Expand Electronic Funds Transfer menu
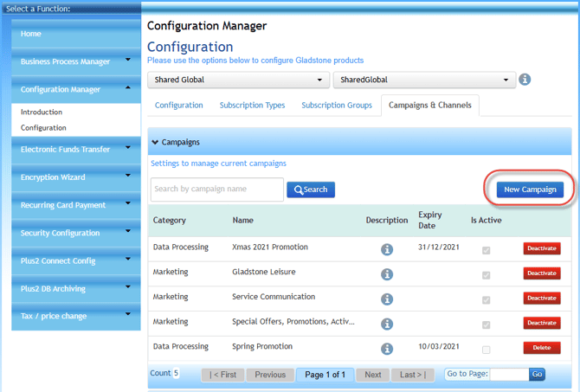Viewport: 580px width, 392px height. (76, 150)
